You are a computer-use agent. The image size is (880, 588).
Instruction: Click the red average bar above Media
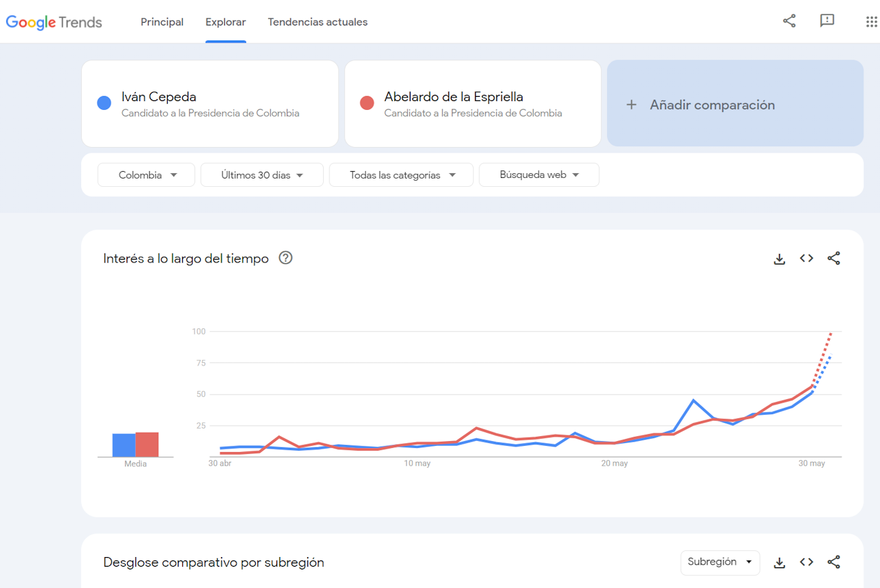(147, 444)
